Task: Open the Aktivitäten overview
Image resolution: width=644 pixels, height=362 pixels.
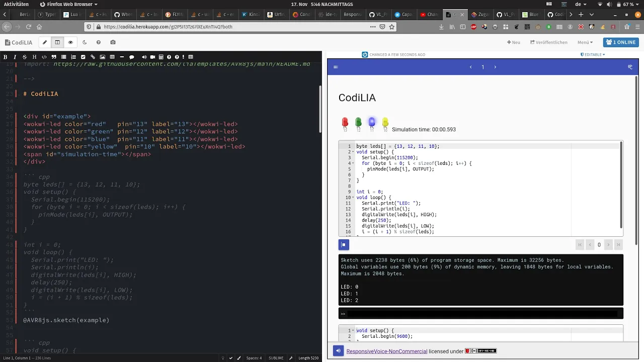Action: 16,4
